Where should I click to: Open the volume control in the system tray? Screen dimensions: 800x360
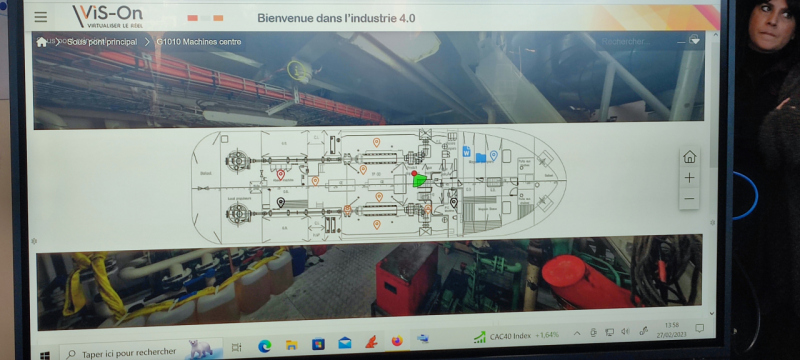625,331
